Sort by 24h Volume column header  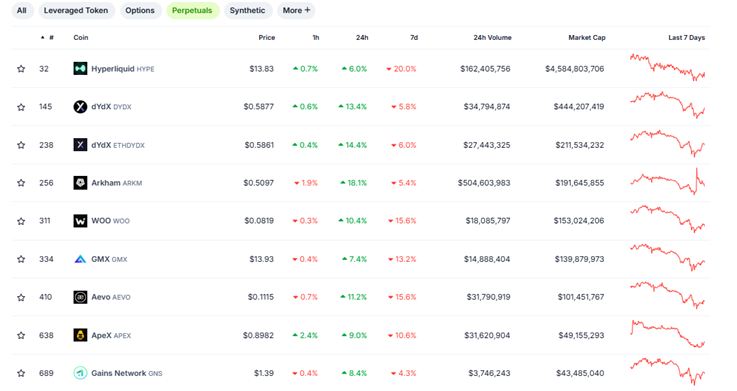point(492,38)
